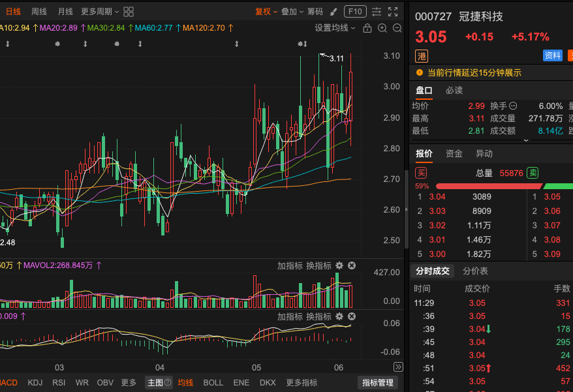Select the ENE main chart overlay
Viewport: 573px width, 392px height.
click(x=241, y=382)
